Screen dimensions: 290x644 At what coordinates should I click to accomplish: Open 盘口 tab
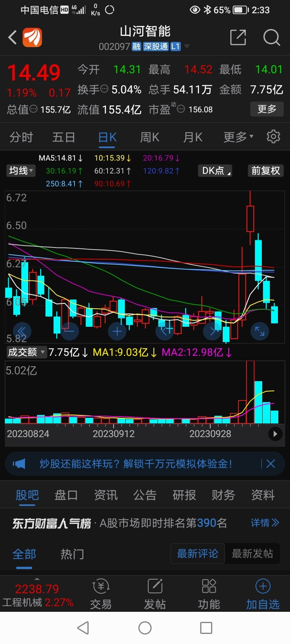coord(66,495)
